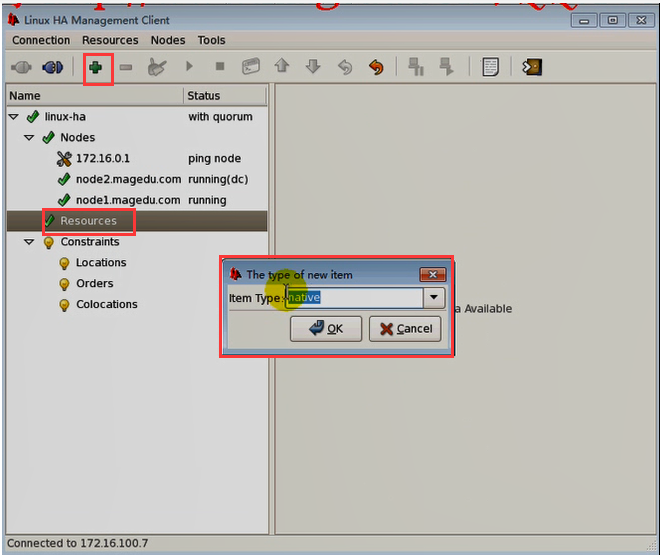The width and height of the screenshot is (660, 555).
Task: Click the Move down arrow icon
Action: [313, 66]
